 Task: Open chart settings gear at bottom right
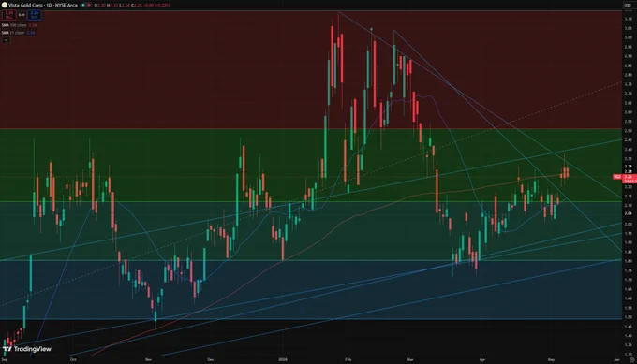tap(631, 359)
